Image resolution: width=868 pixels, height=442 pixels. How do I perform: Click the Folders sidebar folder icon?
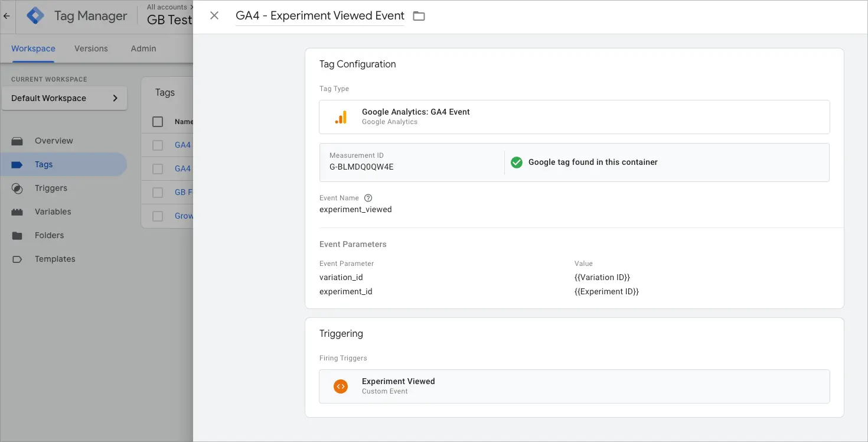(17, 236)
